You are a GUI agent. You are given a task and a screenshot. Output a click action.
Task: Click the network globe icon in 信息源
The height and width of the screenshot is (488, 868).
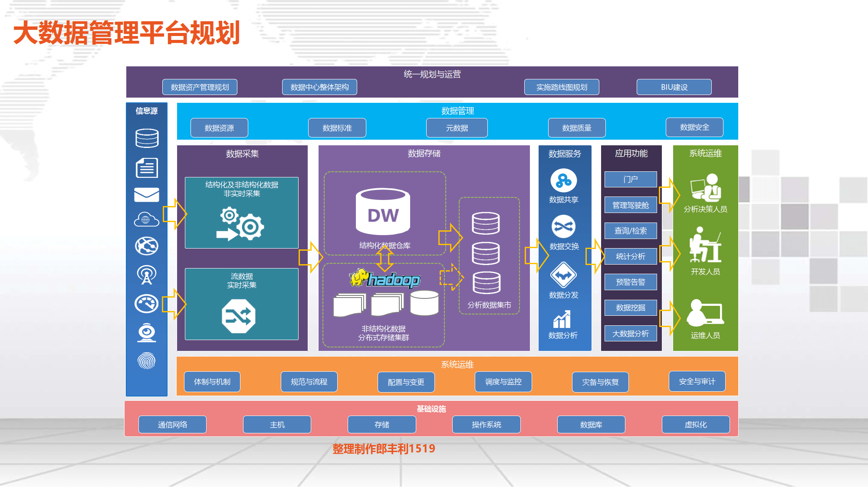pos(147,246)
